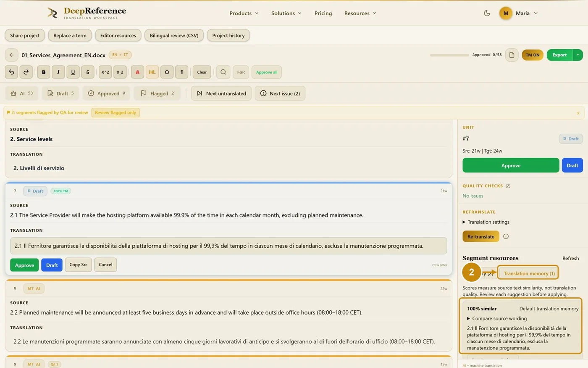Click the red text color A button
The width and height of the screenshot is (588, 368).
click(137, 72)
